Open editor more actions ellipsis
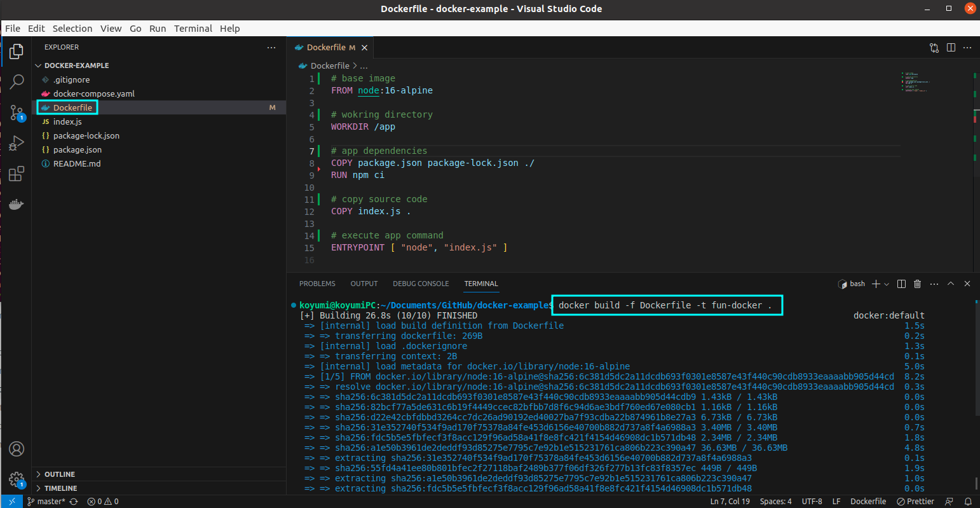Screen dimensions: 980x508 point(967,48)
